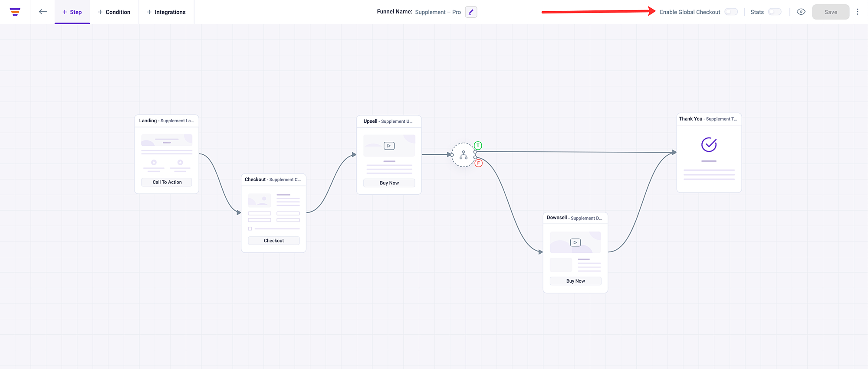Click Call To Action button on Landing

167,182
